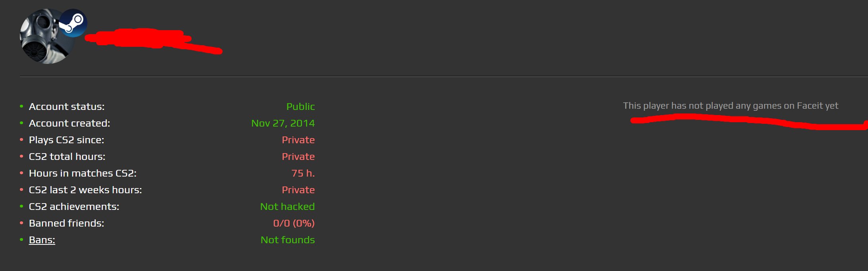
Task: Click the underlined Bans link
Action: 42,240
